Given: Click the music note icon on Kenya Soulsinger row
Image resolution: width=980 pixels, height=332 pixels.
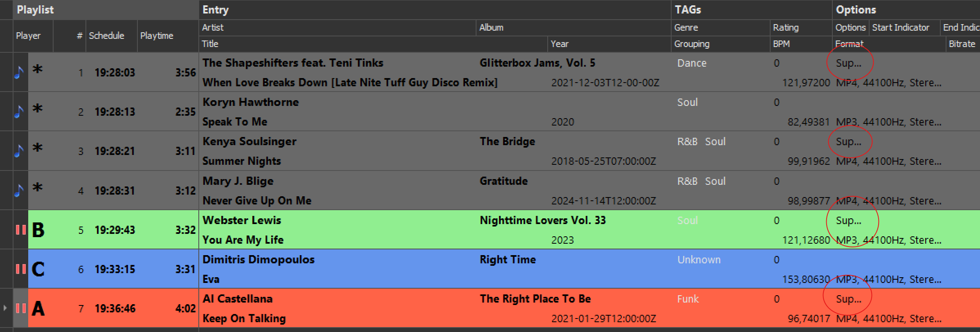Looking at the screenshot, I should point(19,151).
